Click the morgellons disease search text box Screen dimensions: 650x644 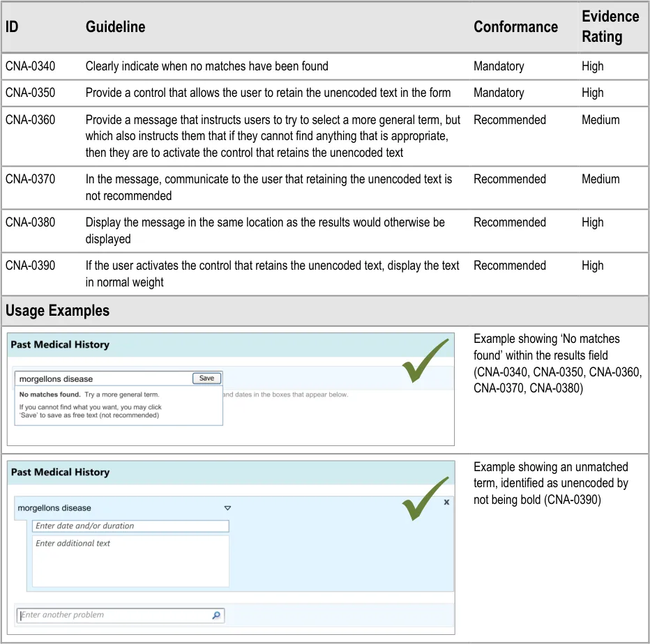[x=103, y=379]
